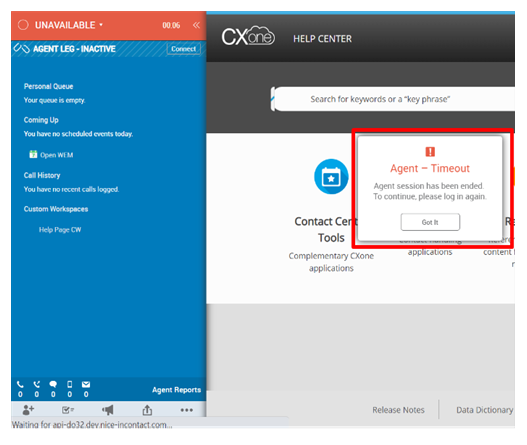Open the commitment checklist icon
This screenshot has height=445, width=527.
click(x=68, y=410)
